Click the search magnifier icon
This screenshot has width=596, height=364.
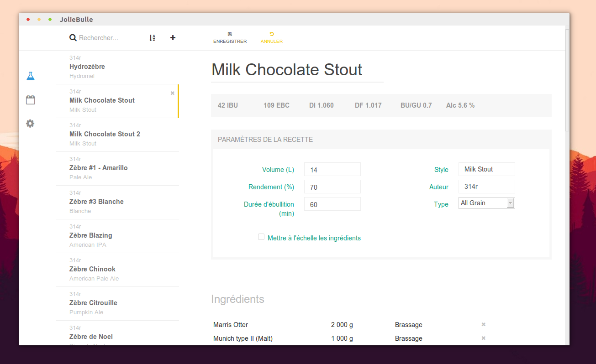[x=73, y=38]
